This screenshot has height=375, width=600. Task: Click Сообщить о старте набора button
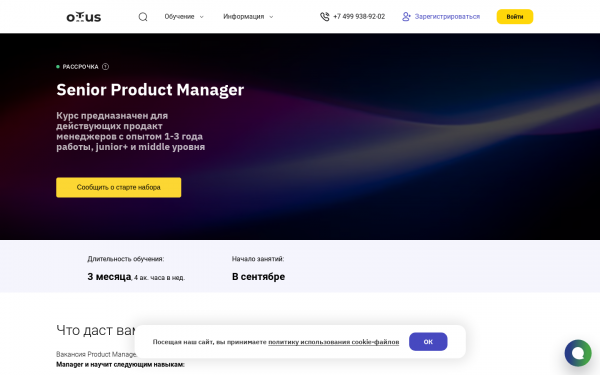pos(119,188)
